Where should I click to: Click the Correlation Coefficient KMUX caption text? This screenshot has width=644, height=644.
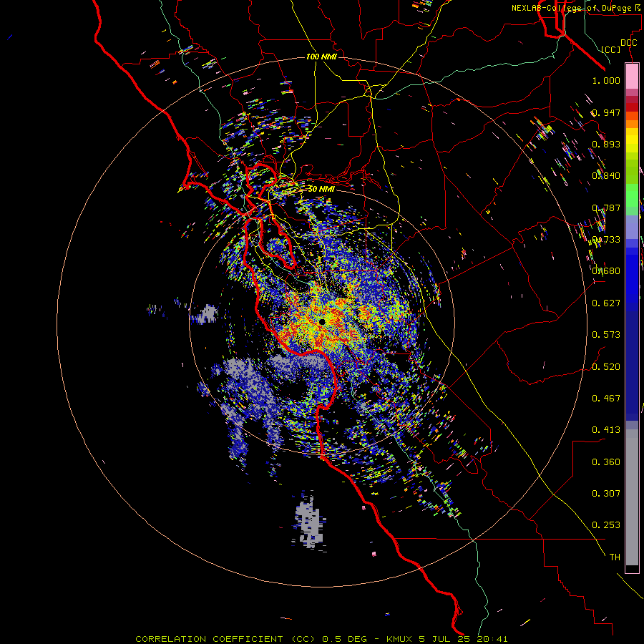321,639
